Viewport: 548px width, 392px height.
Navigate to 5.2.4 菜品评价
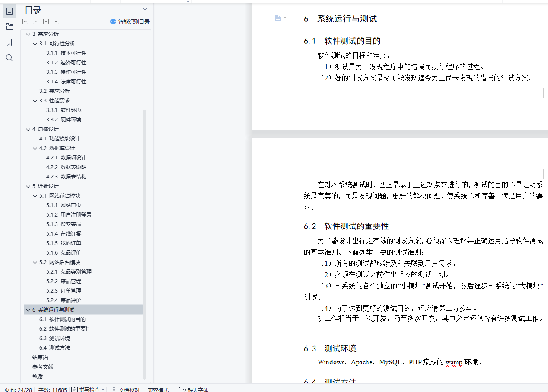coord(64,300)
